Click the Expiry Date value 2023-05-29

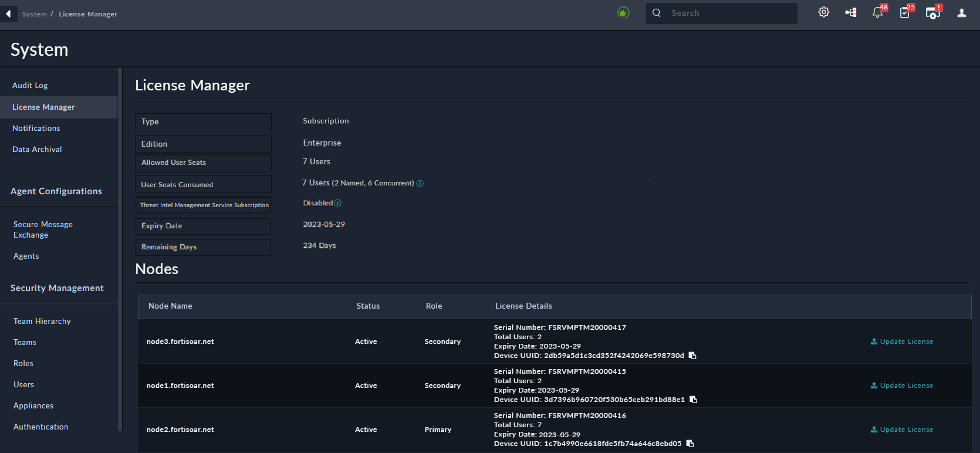pyautogui.click(x=324, y=225)
